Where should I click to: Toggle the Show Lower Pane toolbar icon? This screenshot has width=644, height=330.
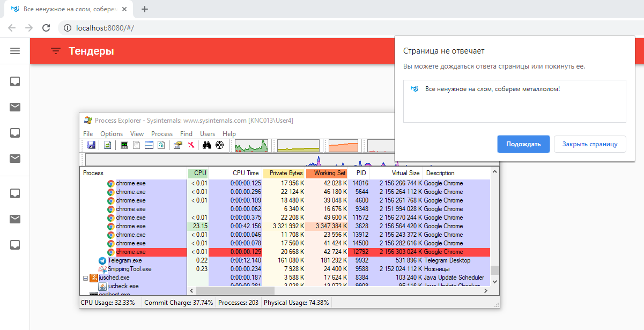coord(149,145)
